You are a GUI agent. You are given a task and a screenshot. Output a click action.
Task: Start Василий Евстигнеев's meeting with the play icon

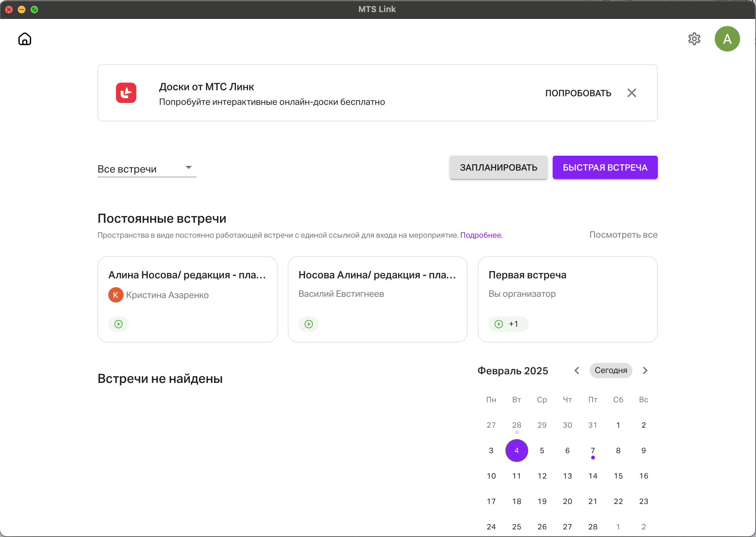point(308,324)
